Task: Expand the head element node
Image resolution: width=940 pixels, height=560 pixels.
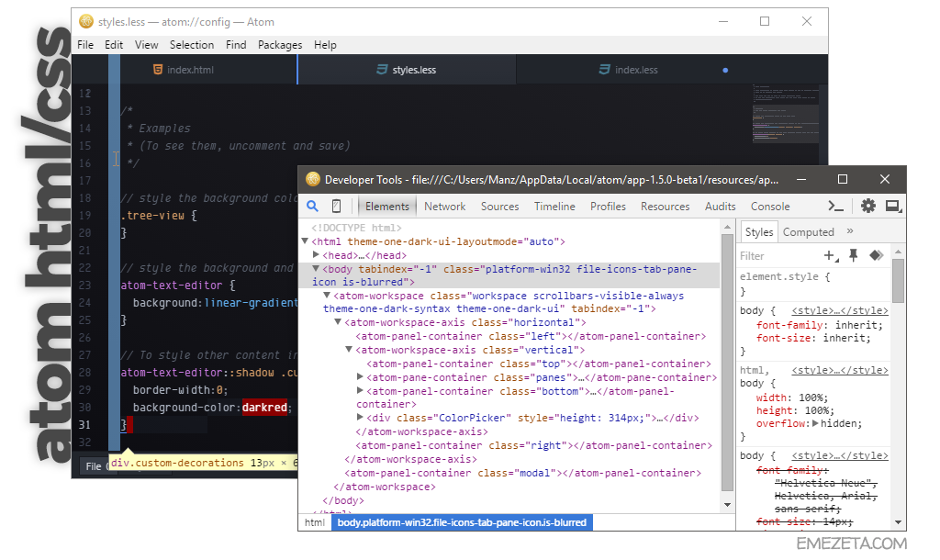Action: 316,255
